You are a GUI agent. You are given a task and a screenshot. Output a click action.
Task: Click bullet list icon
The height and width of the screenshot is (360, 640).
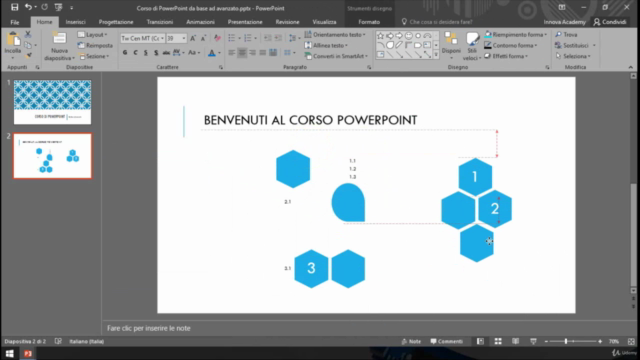(231, 38)
